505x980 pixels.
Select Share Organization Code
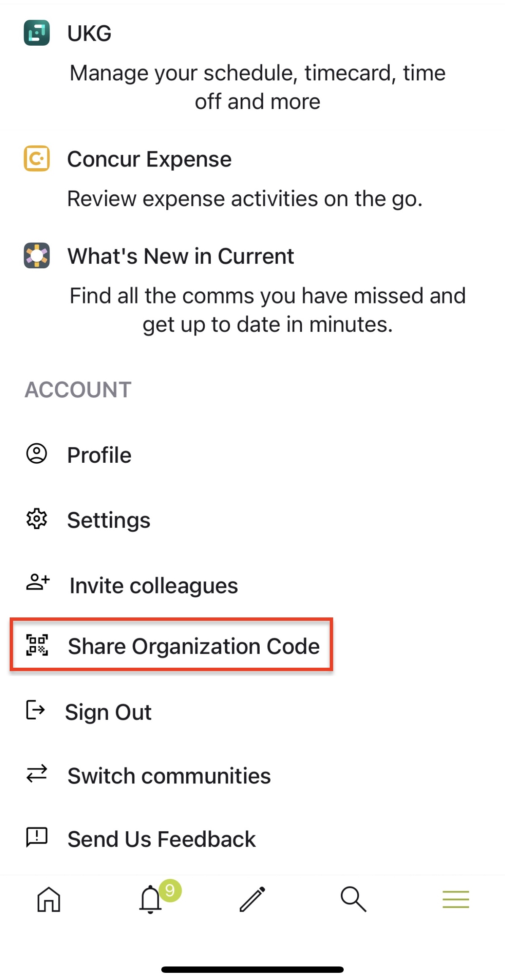coord(171,645)
